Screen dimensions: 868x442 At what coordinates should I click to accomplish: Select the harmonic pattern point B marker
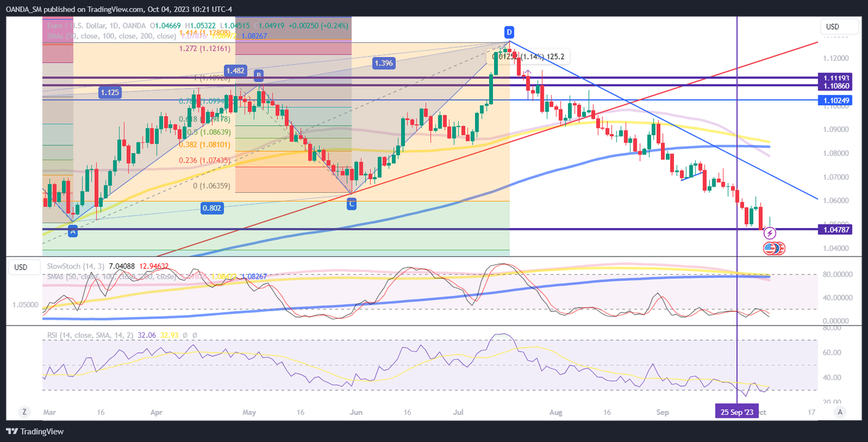[x=259, y=75]
